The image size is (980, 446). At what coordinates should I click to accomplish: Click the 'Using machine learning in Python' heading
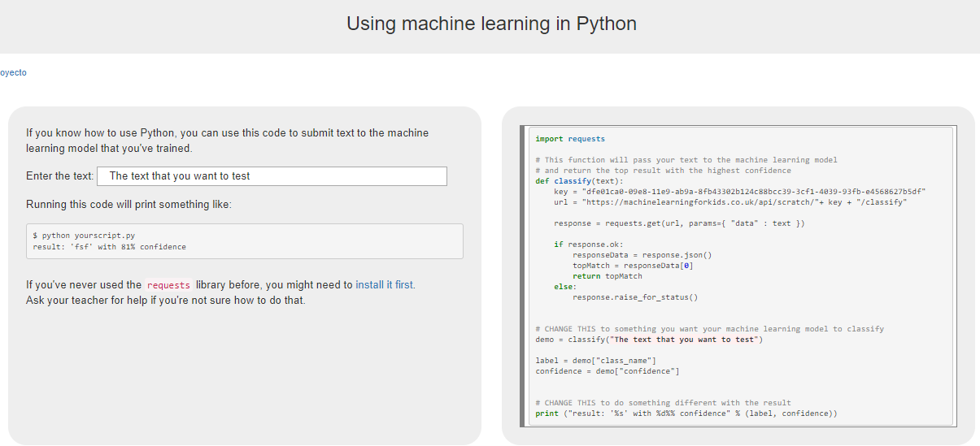(491, 24)
